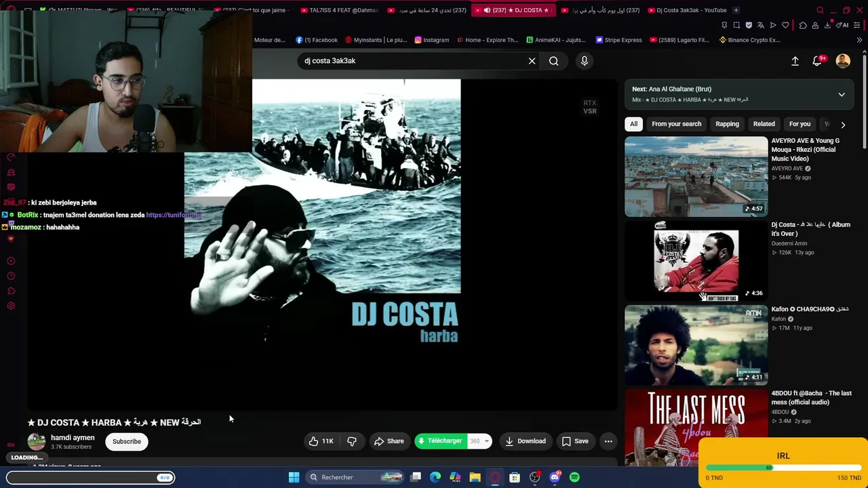
Task: Dislike the DJ Costa Harba video
Action: pos(351,441)
